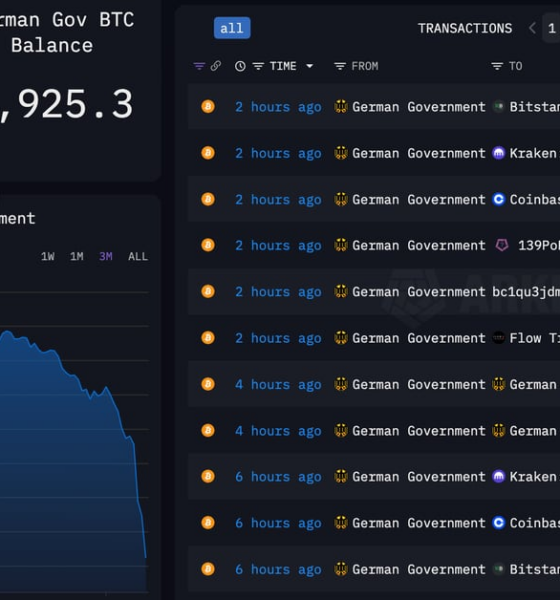The image size is (560, 600).
Task: Open the Coinbase recipient in the 6 hours ago row
Action: (534, 523)
